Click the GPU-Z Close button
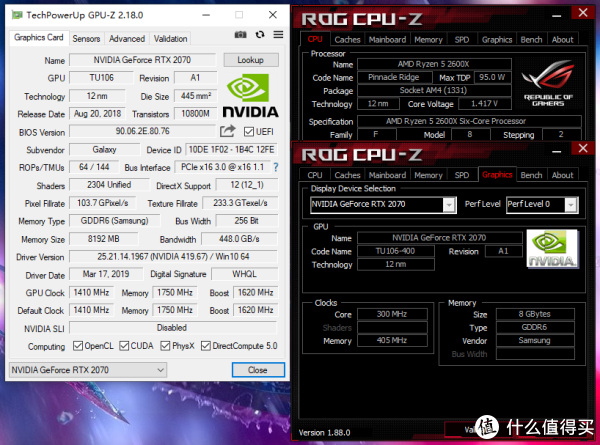Screen dimensions: 600x445 pyautogui.click(x=258, y=370)
